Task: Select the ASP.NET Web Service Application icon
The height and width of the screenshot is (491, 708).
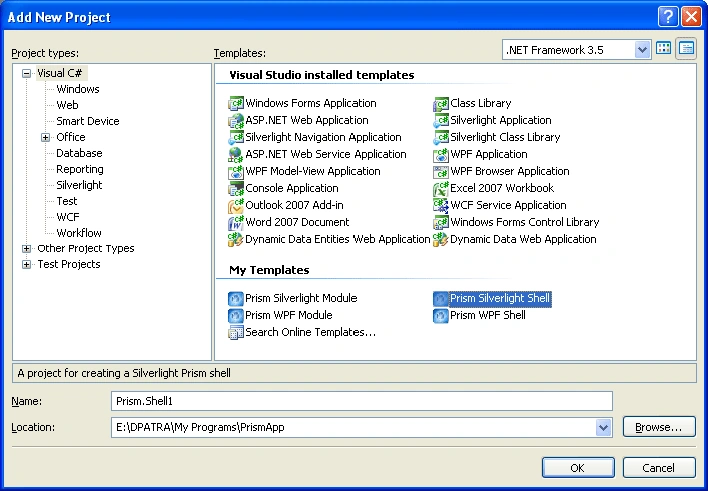Action: coord(236,154)
